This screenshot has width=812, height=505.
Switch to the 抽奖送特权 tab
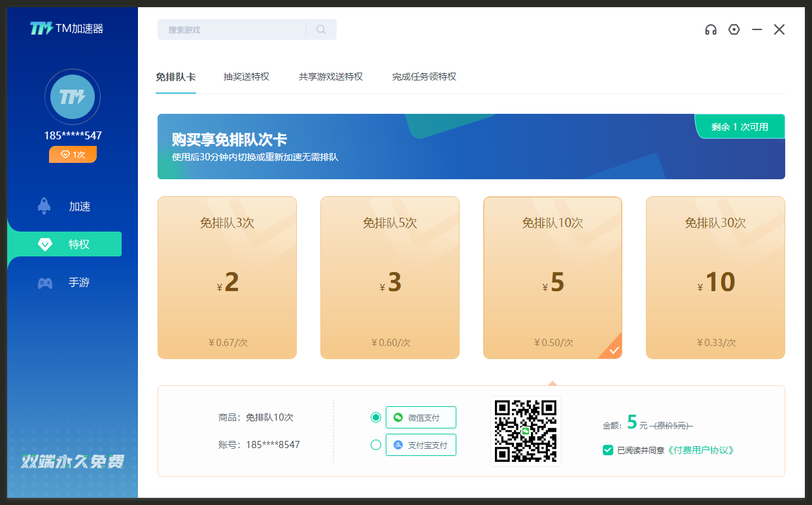[246, 77]
